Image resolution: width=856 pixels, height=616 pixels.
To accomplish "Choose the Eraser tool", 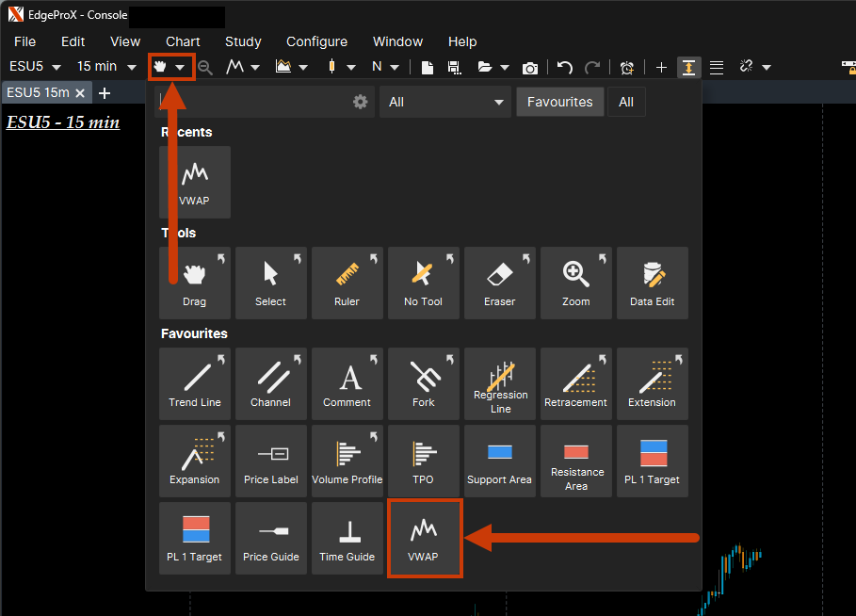I will tap(500, 283).
